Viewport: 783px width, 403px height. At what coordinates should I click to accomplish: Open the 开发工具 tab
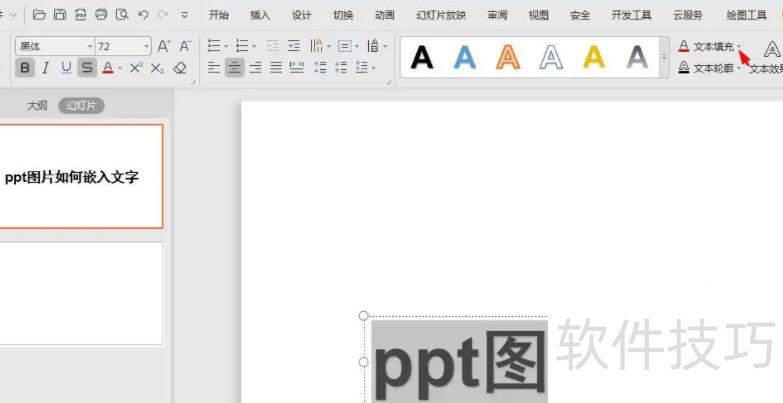click(x=631, y=15)
